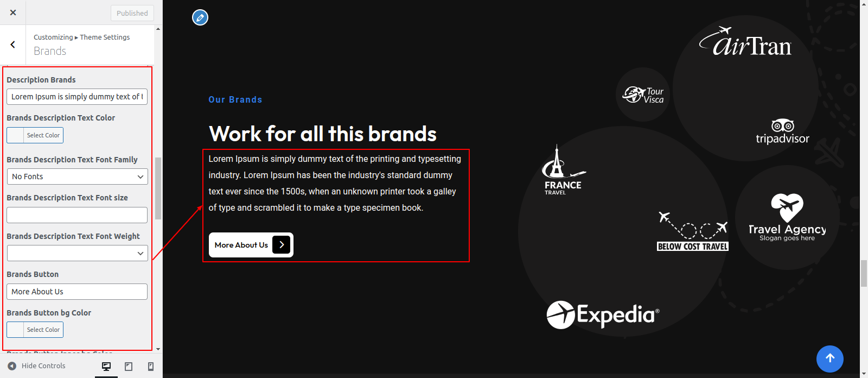
Task: Click the tripadvisor brand logo
Action: 782,131
